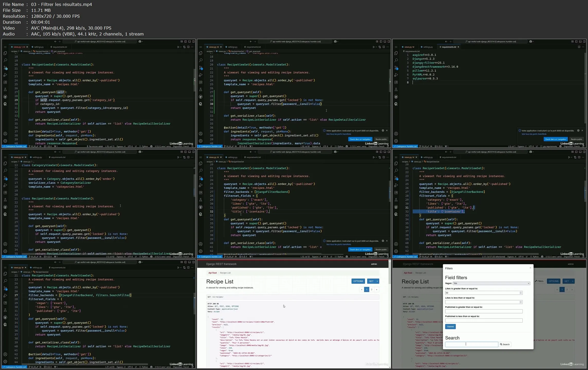Open Copilot chevron dropdown in requirements.txt frame
This screenshot has width=588, height=370.
pyautogui.click(x=533, y=41)
